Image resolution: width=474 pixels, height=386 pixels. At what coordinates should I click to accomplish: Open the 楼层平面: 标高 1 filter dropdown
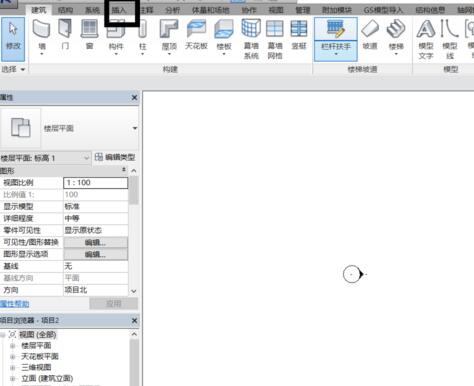(86, 158)
